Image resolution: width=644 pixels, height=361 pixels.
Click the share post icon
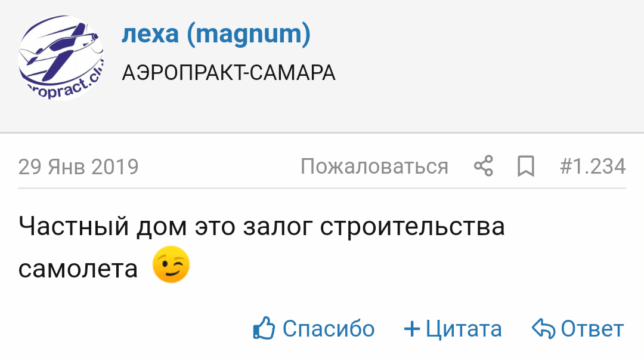point(484,166)
